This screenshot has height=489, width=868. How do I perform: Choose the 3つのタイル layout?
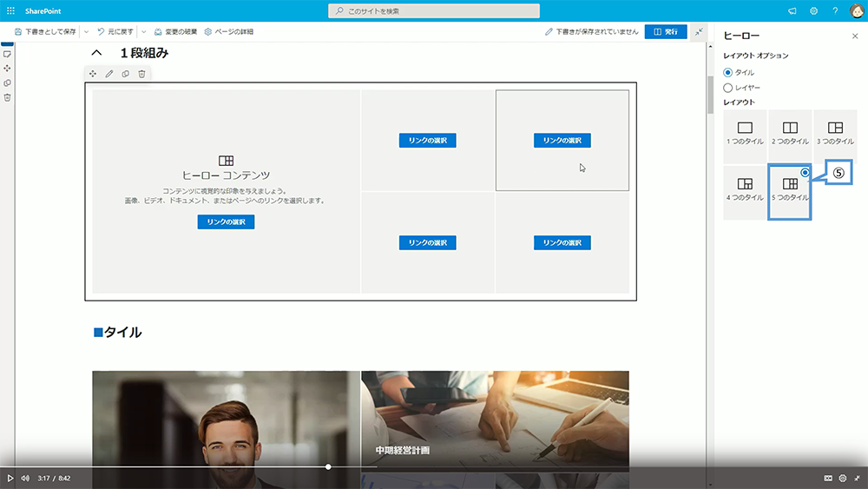point(835,135)
